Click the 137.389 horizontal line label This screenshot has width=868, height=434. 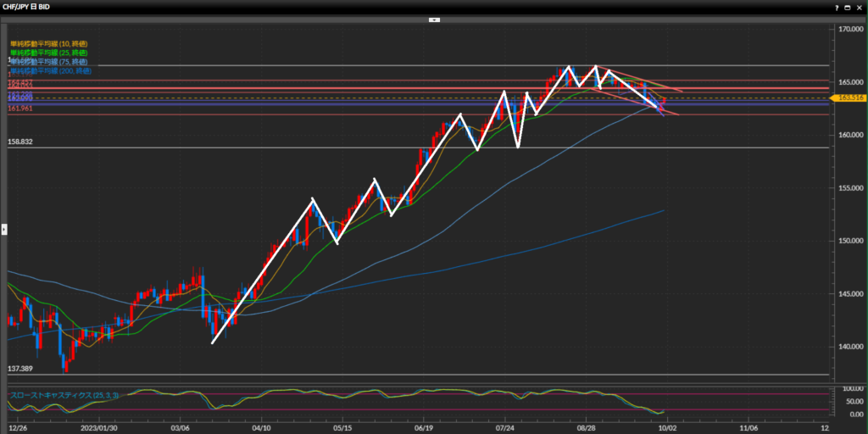point(20,369)
